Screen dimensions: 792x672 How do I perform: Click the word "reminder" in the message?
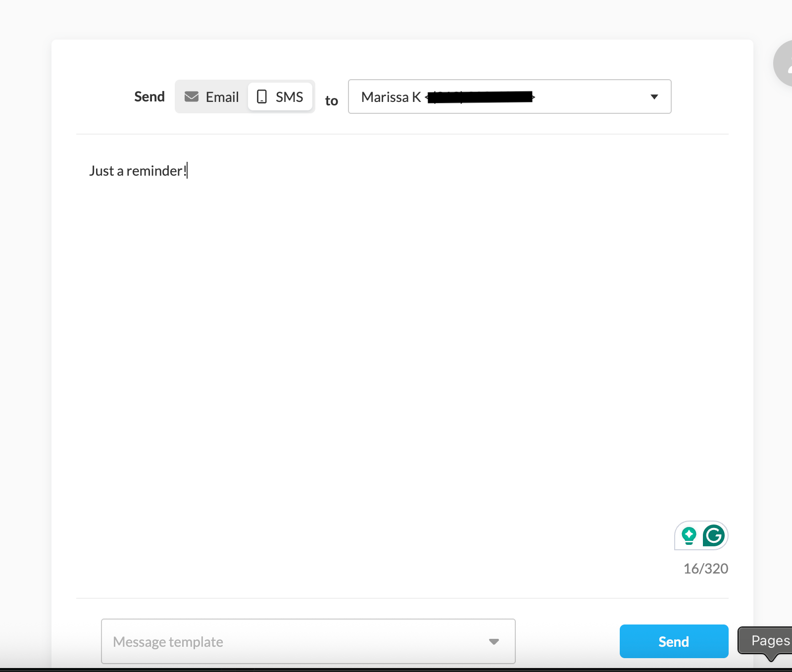(154, 171)
